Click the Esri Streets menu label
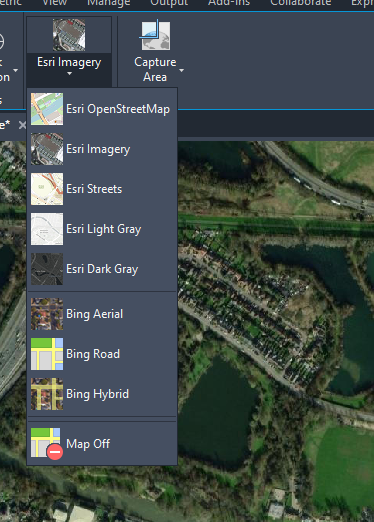Viewport: 374px width, 522px height. (x=94, y=189)
